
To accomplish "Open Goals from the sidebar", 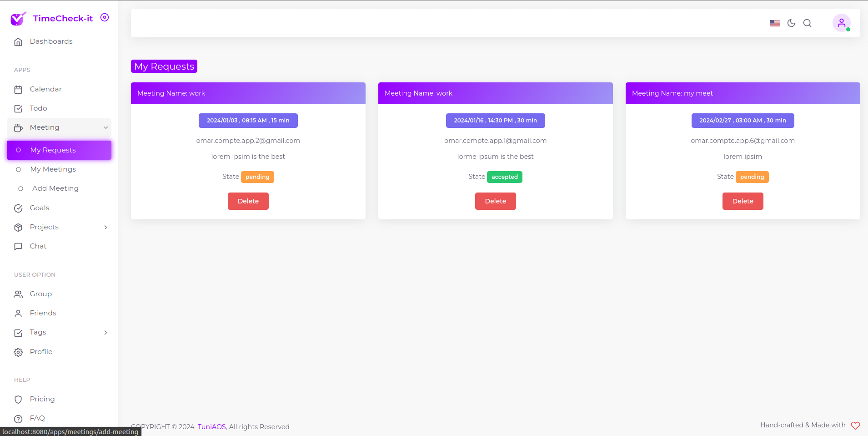I will (18, 208).
